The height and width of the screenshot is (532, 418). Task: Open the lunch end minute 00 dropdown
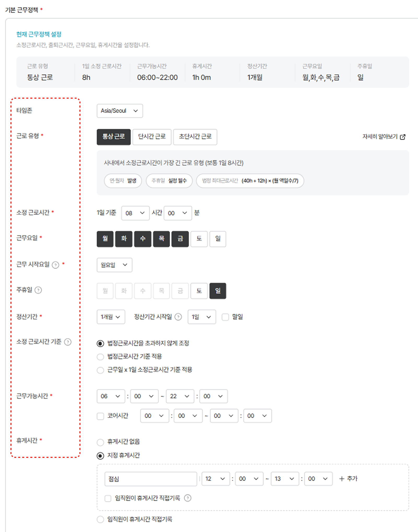[318, 479]
